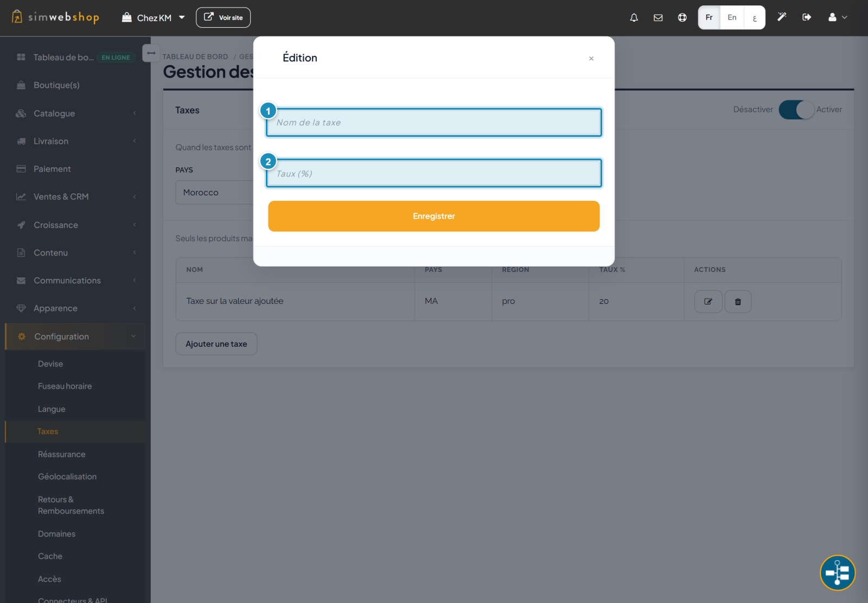Open the Cache submenu item
The image size is (868, 603).
click(50, 556)
